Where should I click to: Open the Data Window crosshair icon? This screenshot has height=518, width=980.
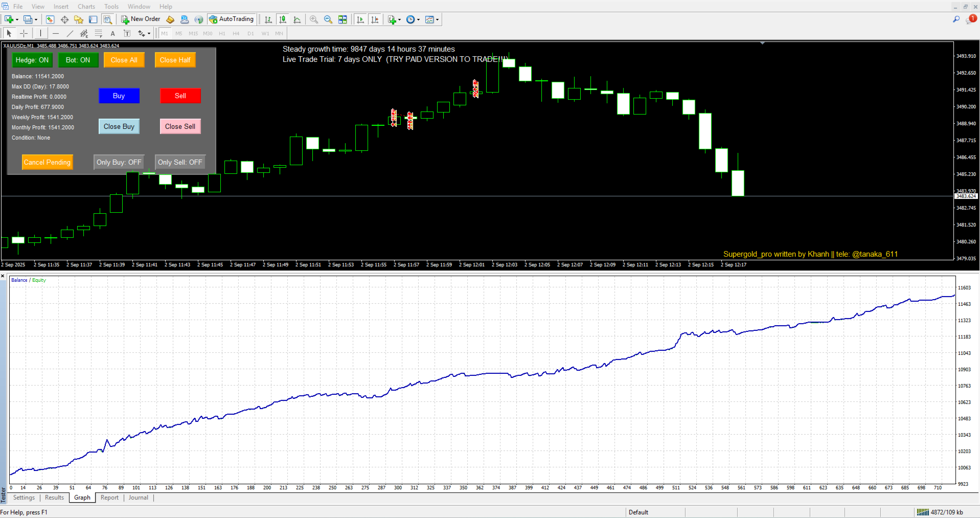point(64,19)
